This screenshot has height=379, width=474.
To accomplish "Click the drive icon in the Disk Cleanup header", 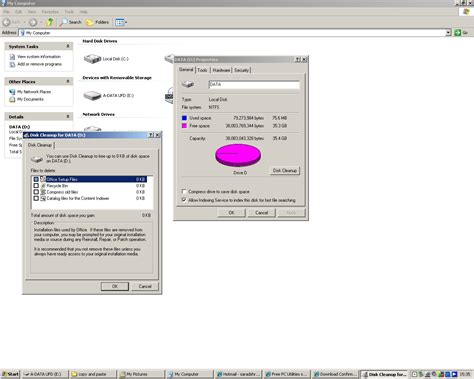I will click(x=37, y=159).
